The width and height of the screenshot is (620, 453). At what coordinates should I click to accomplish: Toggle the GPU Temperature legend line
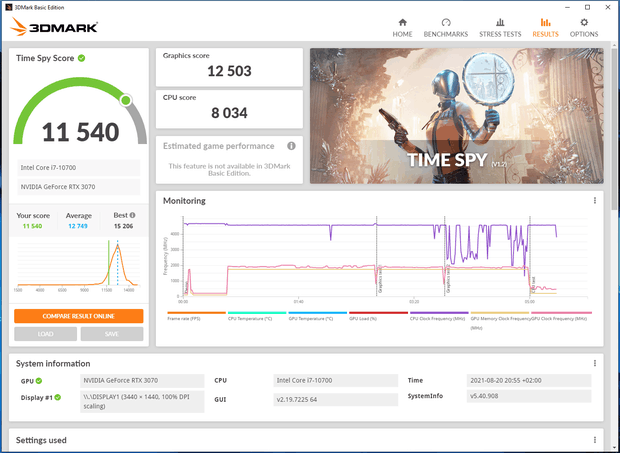pyautogui.click(x=317, y=316)
